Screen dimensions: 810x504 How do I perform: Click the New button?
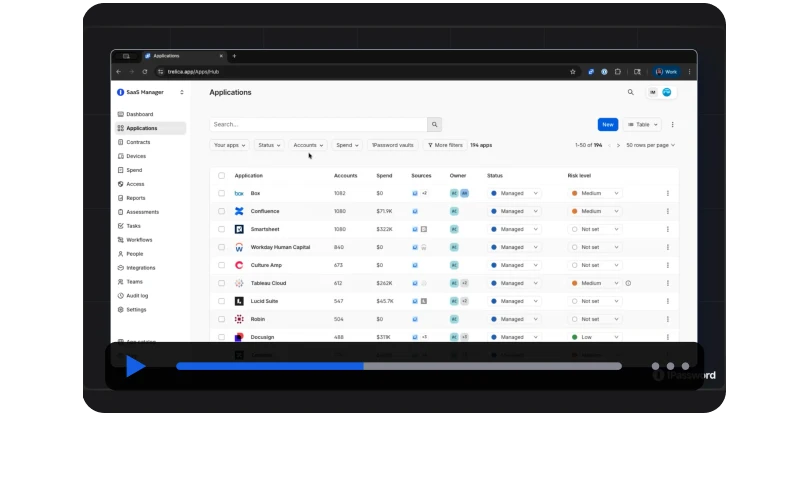coord(608,124)
